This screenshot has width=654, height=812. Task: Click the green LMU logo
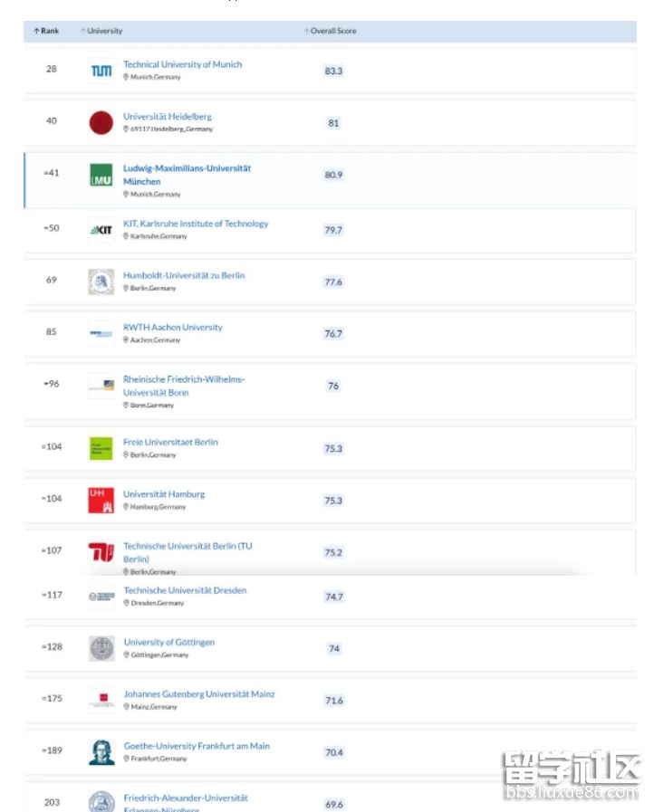pos(101,175)
